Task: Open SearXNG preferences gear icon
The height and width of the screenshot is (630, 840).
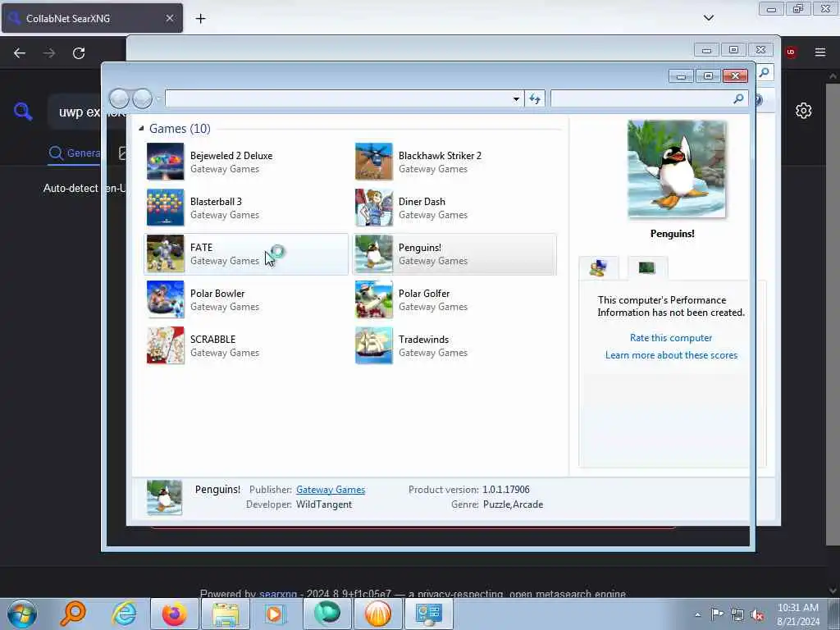Action: click(x=803, y=111)
